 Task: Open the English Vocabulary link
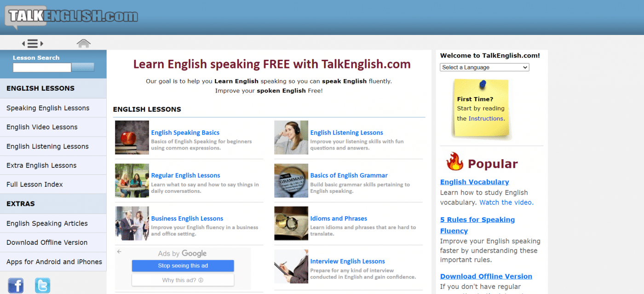click(x=474, y=182)
